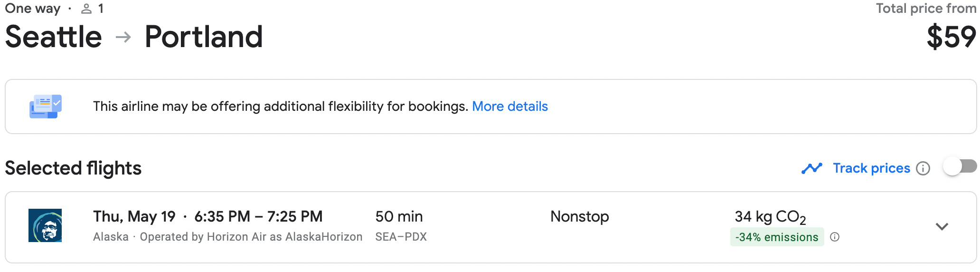Click the Portland destination heading
The image size is (980, 272).
point(204,37)
